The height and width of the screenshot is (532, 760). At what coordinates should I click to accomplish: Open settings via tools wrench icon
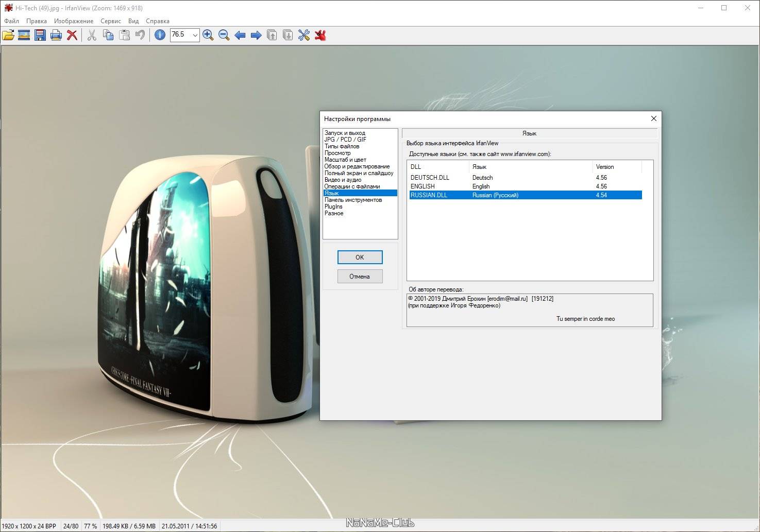click(x=304, y=35)
